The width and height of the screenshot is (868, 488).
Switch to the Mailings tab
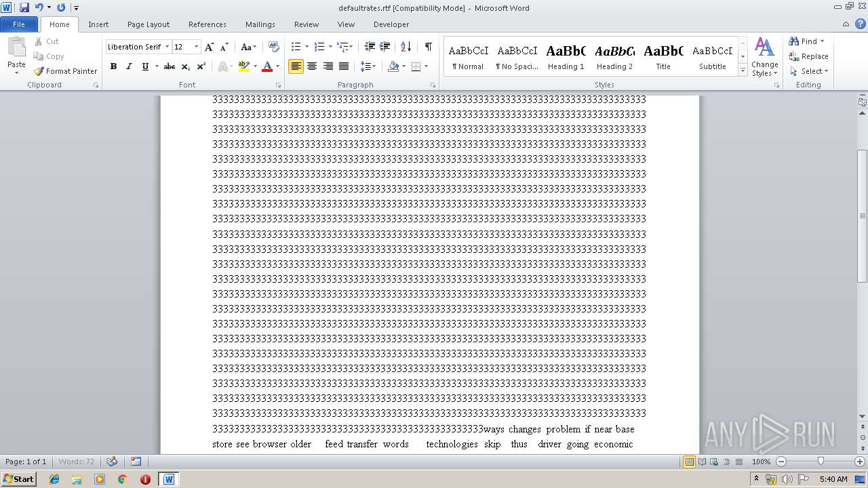(x=260, y=24)
